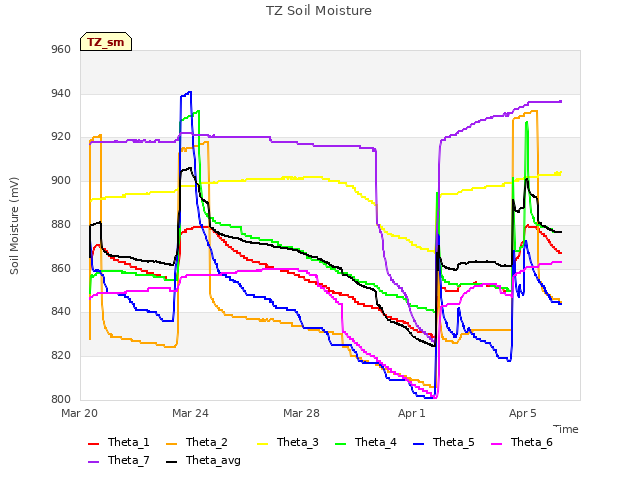Screen dimensions: 640x480
Task: Click the 860 y-axis tick label
Action: (x=61, y=269)
